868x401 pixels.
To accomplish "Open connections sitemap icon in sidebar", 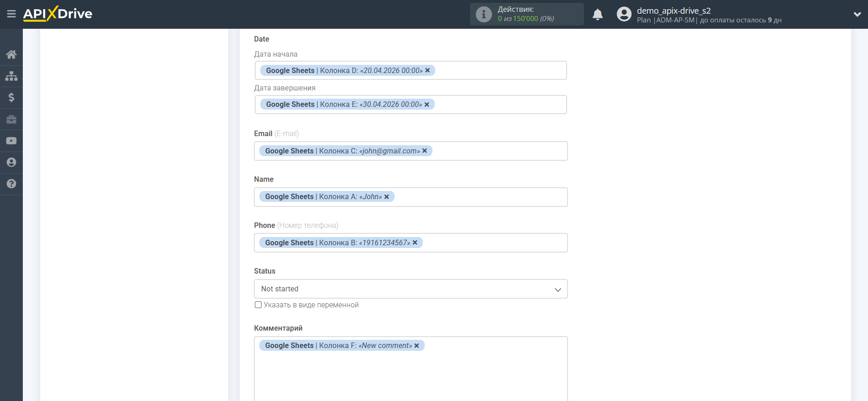I will point(11,76).
